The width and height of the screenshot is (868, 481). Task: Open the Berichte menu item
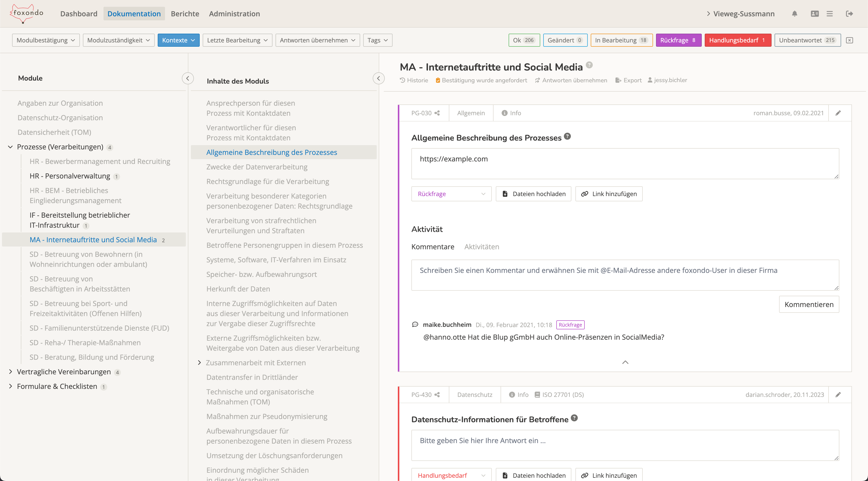pos(185,14)
